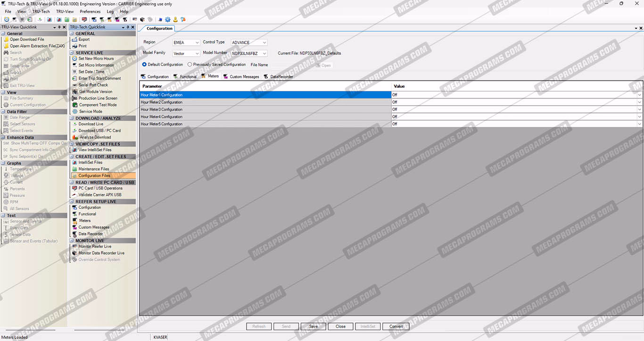
Task: Click the yellow user icon in the top toolbar
Action: pos(175,19)
